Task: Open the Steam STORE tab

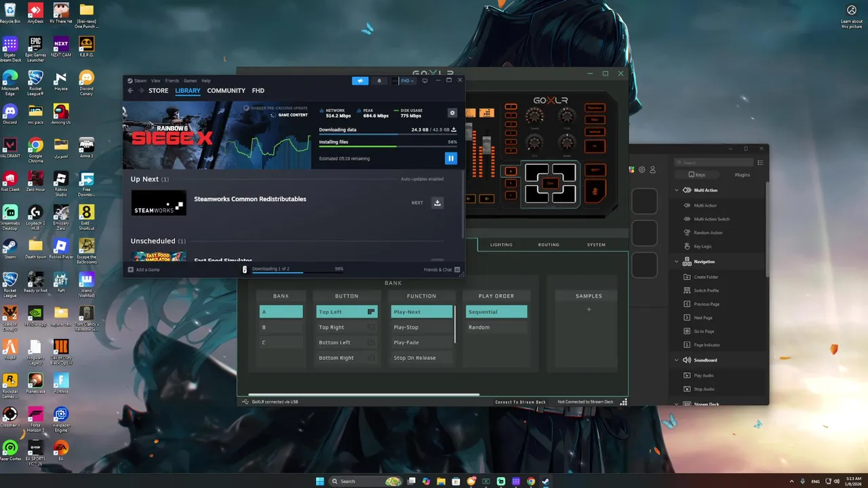Action: click(159, 91)
